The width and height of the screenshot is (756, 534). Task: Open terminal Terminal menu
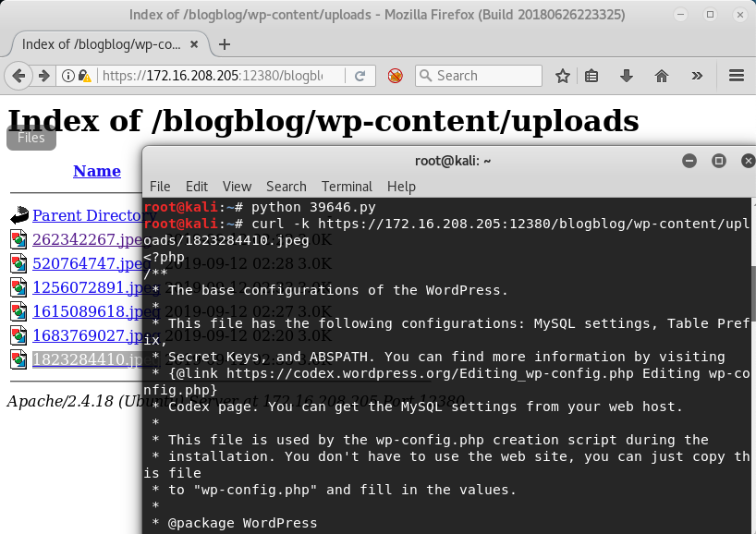pos(347,187)
